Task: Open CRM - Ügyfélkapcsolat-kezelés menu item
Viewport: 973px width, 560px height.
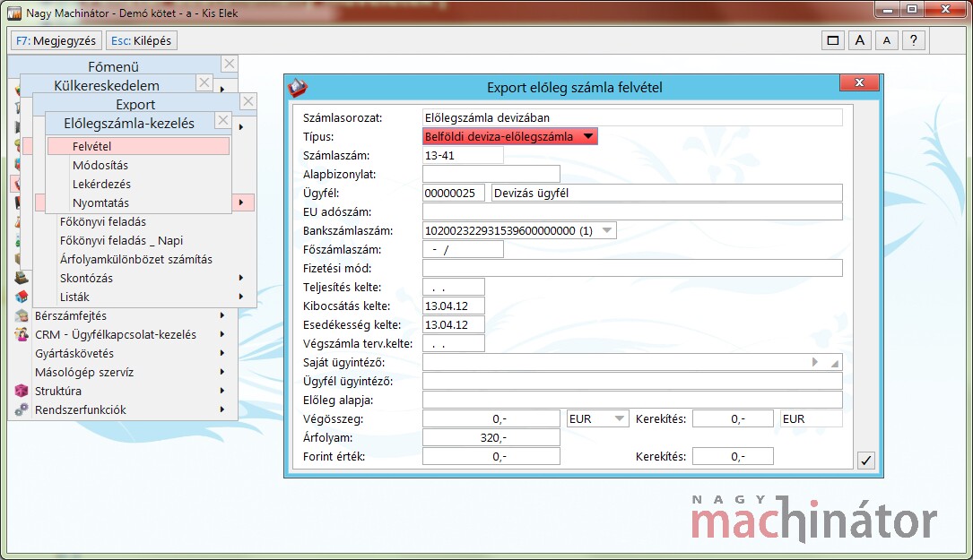Action: point(116,334)
